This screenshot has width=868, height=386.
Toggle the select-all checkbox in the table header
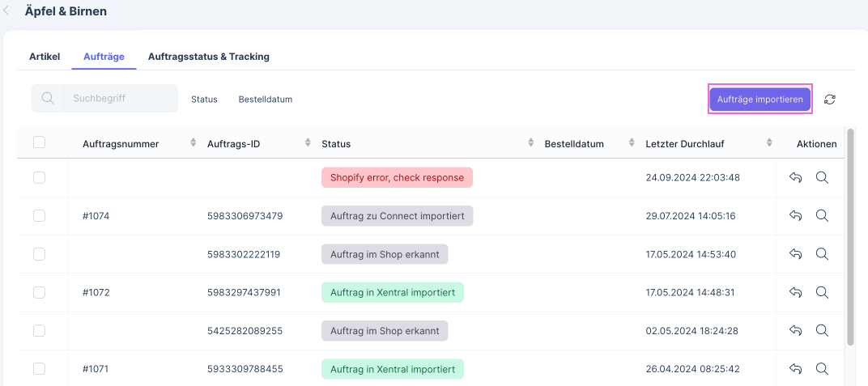click(x=39, y=142)
